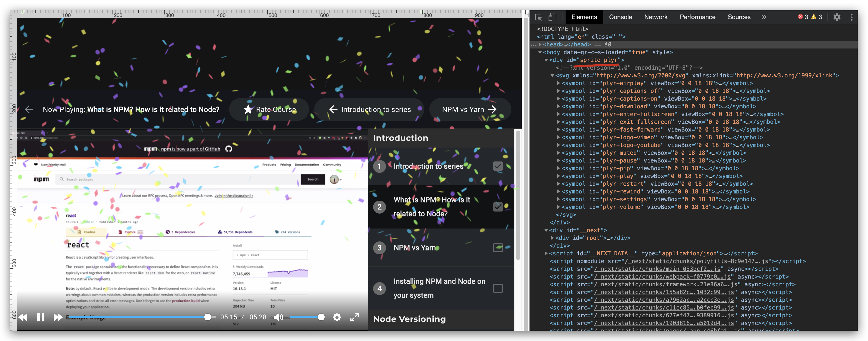Check Installing NPM and Node lesson checkbox
868x341 pixels.
click(498, 288)
